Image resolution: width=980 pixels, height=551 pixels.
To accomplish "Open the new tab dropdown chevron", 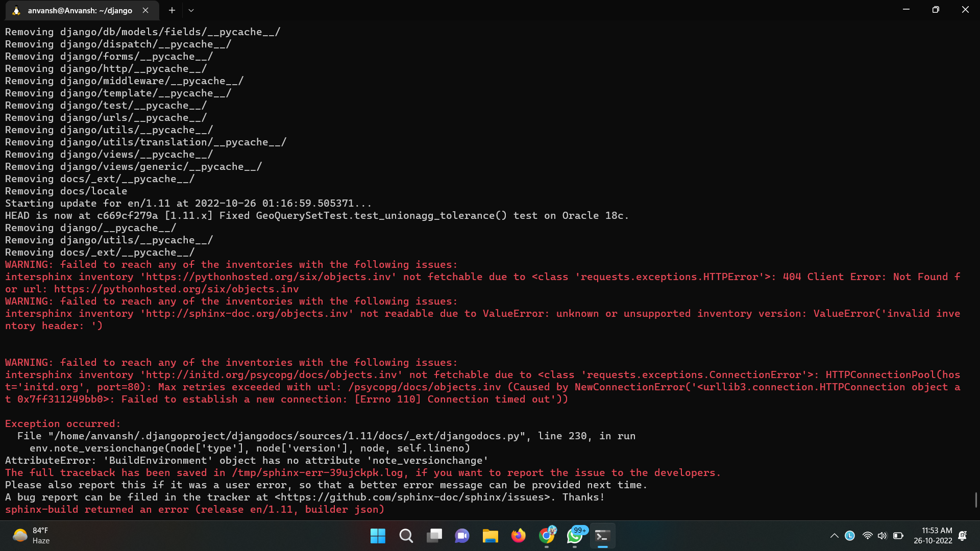I will 191,10.
